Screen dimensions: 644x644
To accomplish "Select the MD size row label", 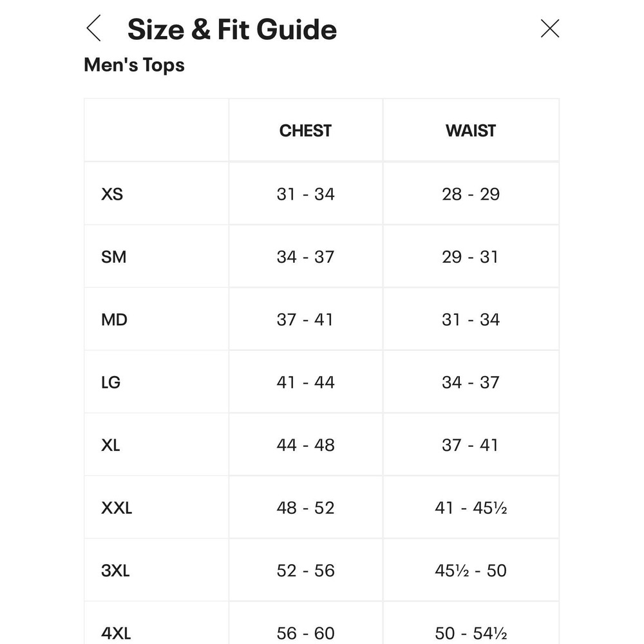I will pos(114,319).
